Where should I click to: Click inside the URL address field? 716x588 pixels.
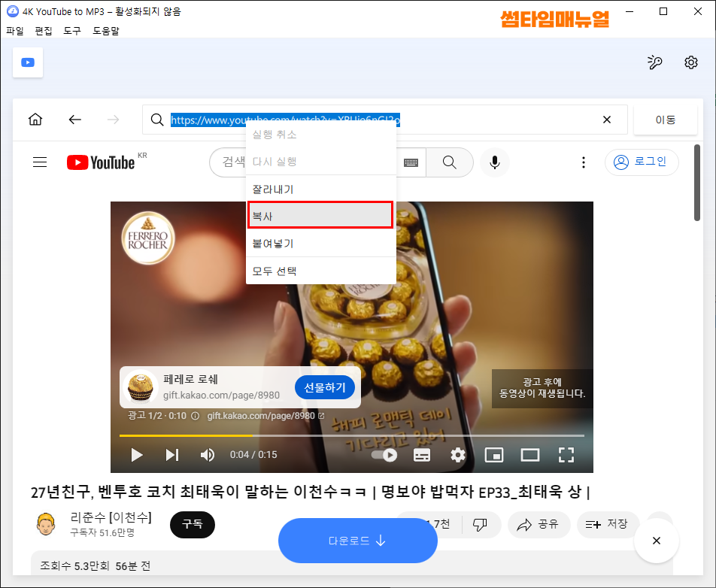[x=385, y=120]
